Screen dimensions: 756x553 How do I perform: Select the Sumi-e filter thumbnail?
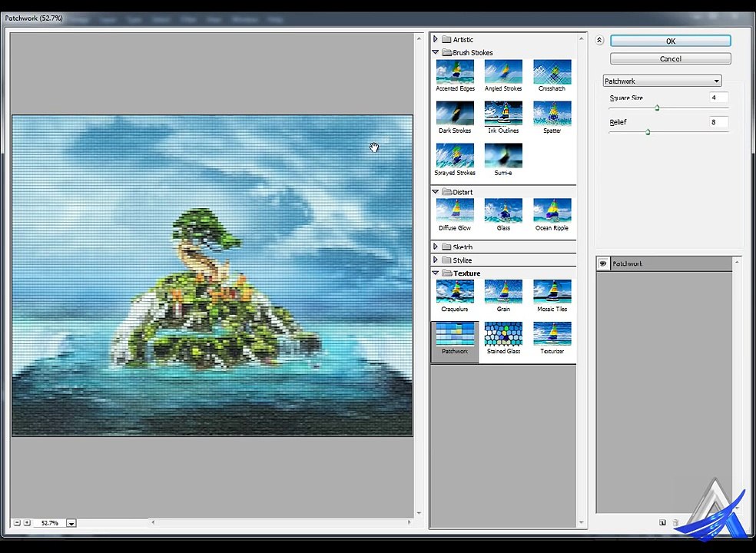pyautogui.click(x=503, y=156)
